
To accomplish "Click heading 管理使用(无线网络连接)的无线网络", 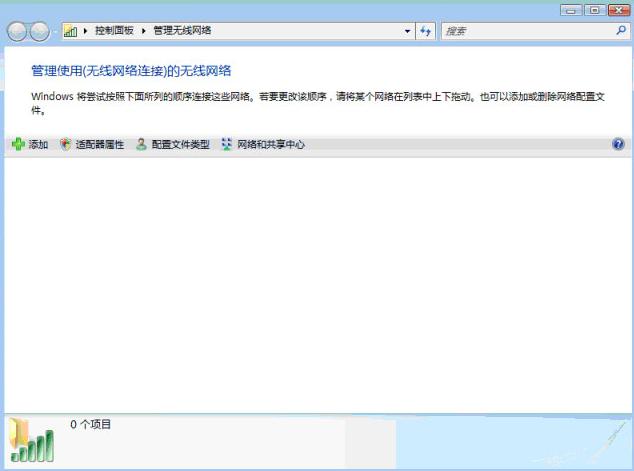I will 131,71.
